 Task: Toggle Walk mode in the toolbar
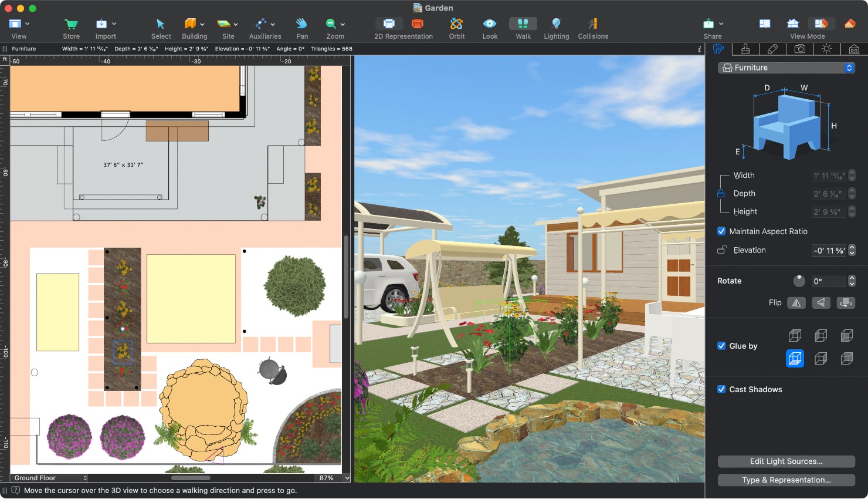click(523, 23)
